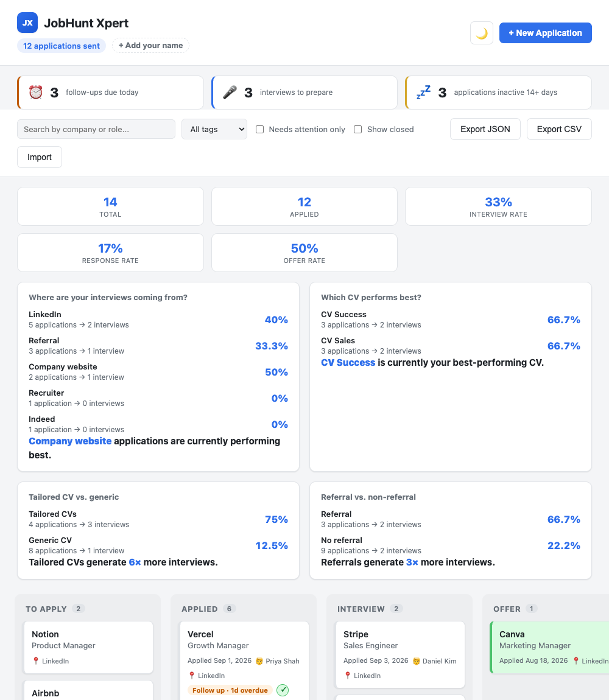Screen dimensions: 609x700
Task: Click Applied Aug 18, 2026 on Canva card
Action: (x=533, y=660)
